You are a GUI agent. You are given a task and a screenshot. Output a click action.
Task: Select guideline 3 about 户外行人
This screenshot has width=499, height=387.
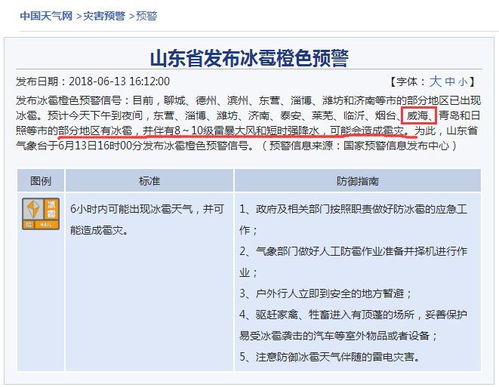(x=326, y=293)
